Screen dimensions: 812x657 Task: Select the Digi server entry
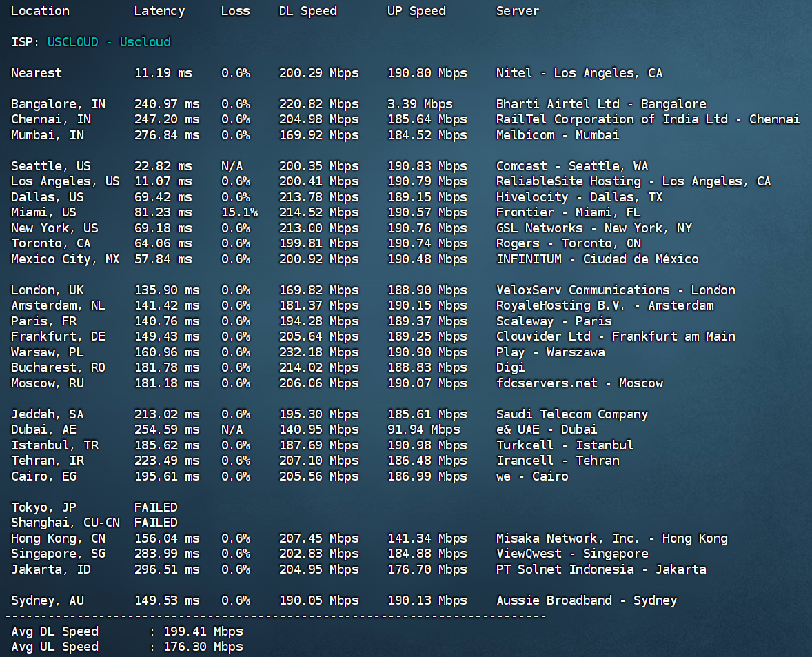point(511,368)
